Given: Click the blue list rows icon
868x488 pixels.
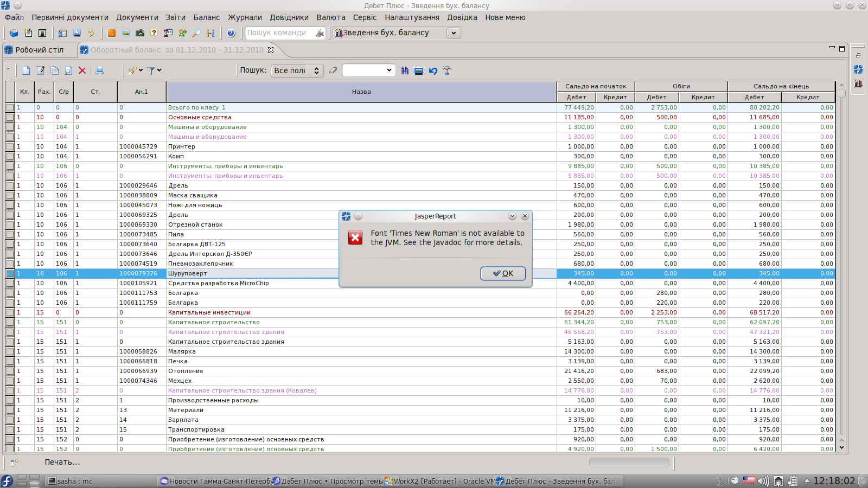Looking at the screenshot, I should [419, 70].
